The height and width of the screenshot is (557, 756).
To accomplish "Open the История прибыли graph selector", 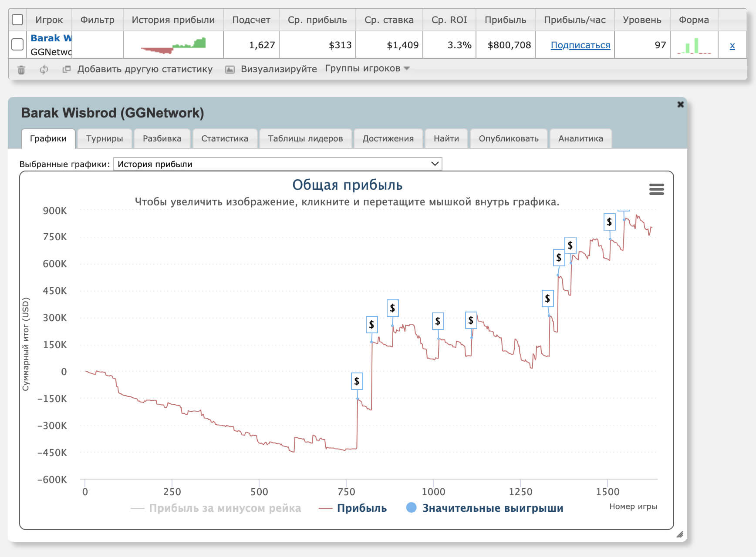I will (x=277, y=164).
